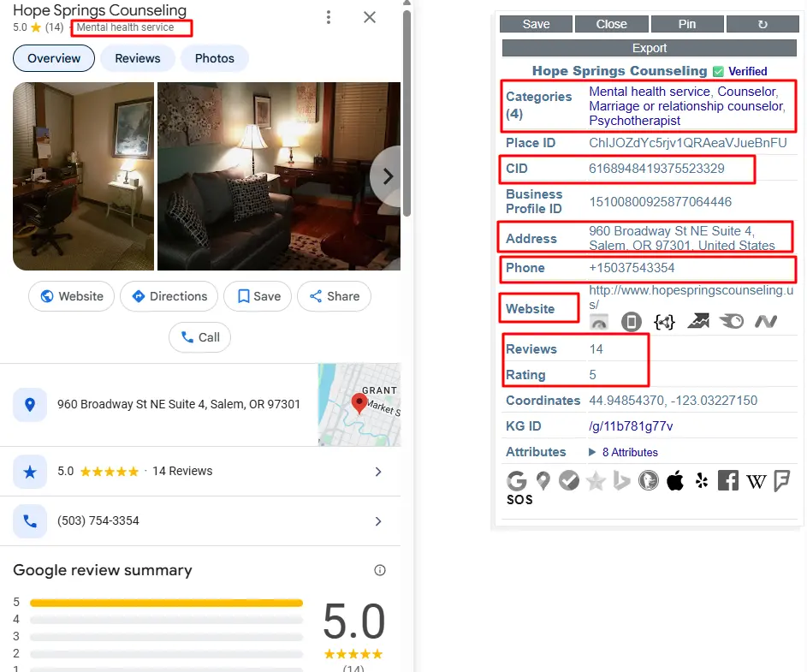Open the /g/11b781g77v KG ID link
This screenshot has height=672, width=807.
coord(631,426)
